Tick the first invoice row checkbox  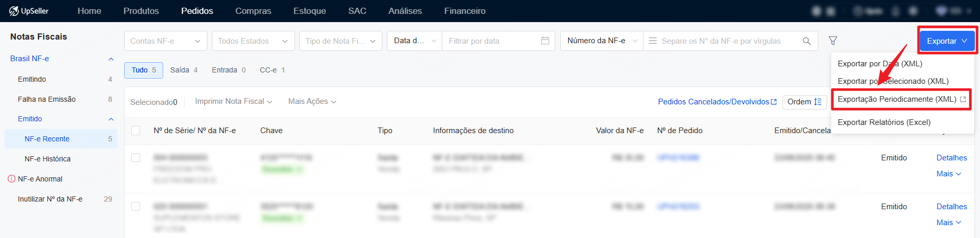tap(136, 158)
